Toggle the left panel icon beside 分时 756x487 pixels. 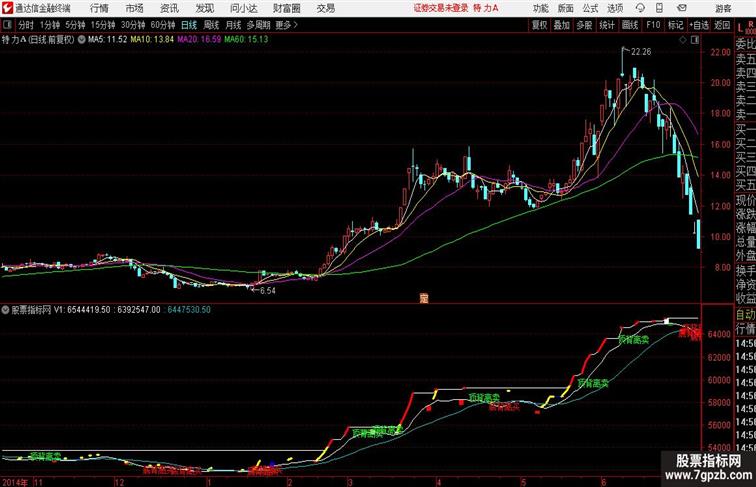(x=7, y=25)
